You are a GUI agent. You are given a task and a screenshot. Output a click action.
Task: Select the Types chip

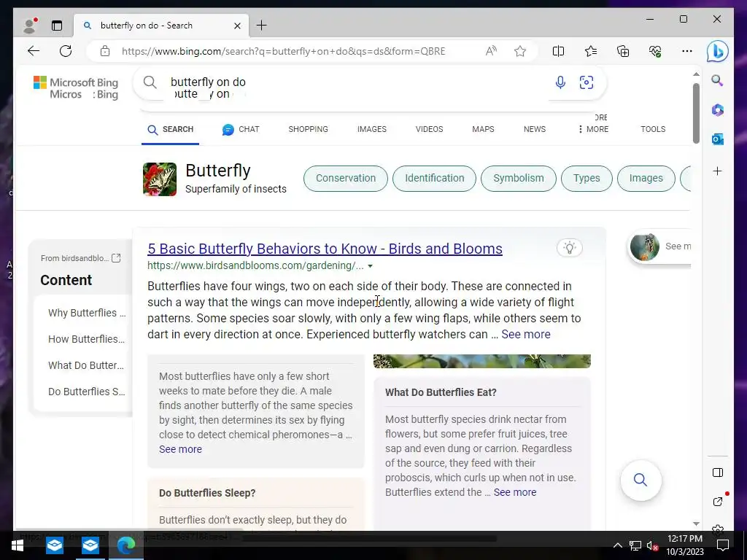pos(587,179)
